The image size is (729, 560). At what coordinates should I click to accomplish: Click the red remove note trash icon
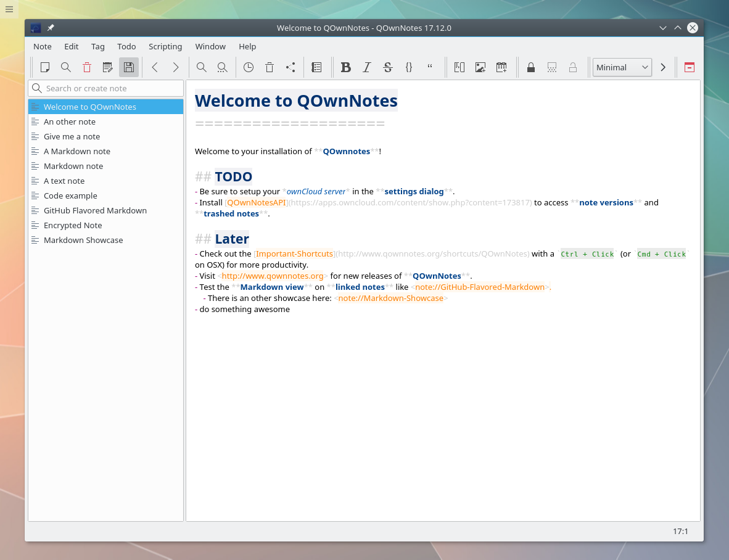[x=87, y=67]
